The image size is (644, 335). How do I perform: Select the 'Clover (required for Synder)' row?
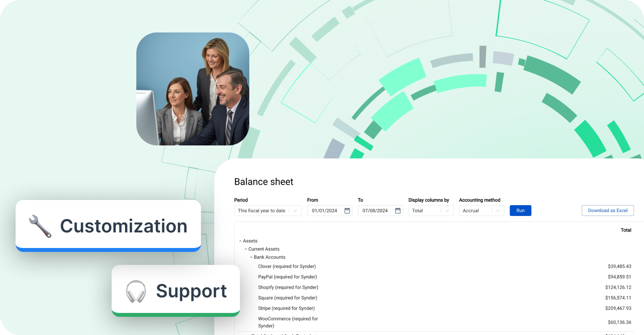[x=435, y=267]
